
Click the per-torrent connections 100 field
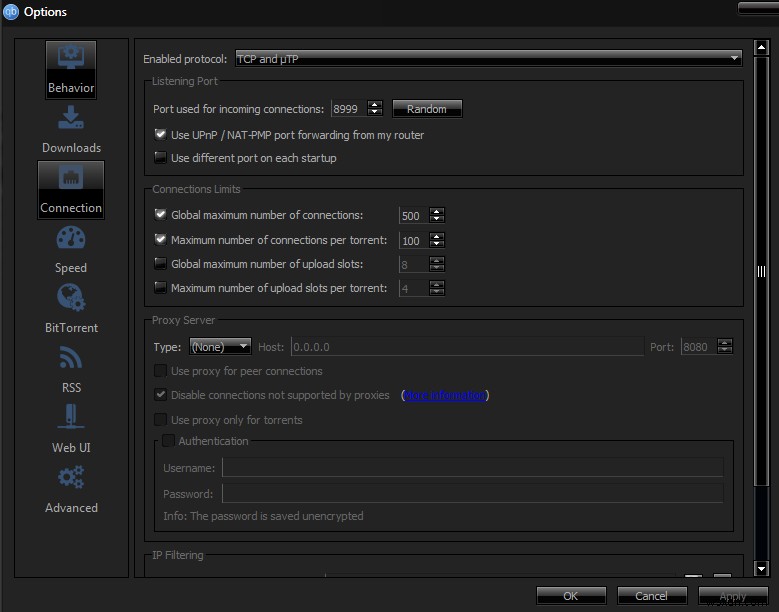[414, 240]
